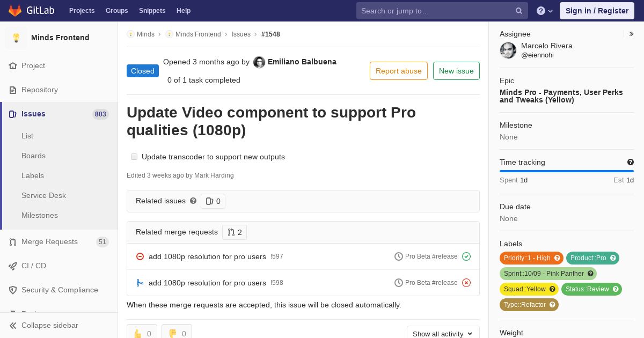Open the Snippets menu

152,11
